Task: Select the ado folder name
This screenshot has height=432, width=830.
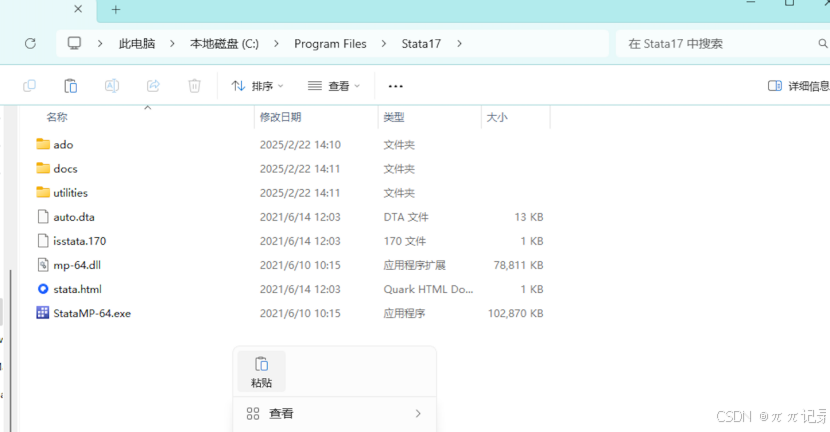Action: [x=63, y=145]
